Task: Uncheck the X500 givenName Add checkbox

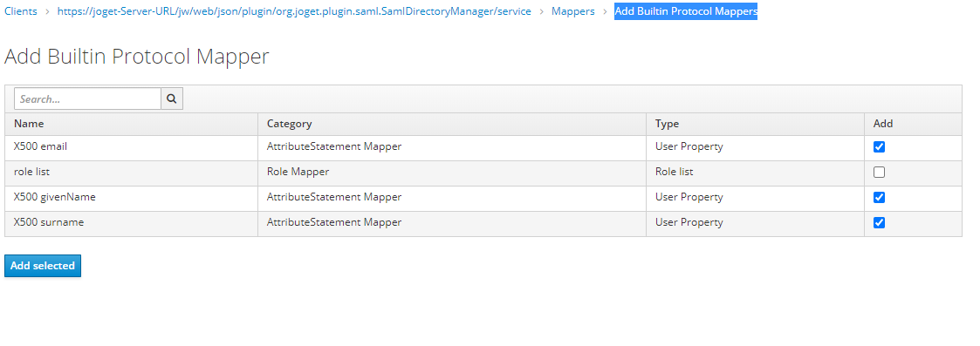Action: [879, 197]
